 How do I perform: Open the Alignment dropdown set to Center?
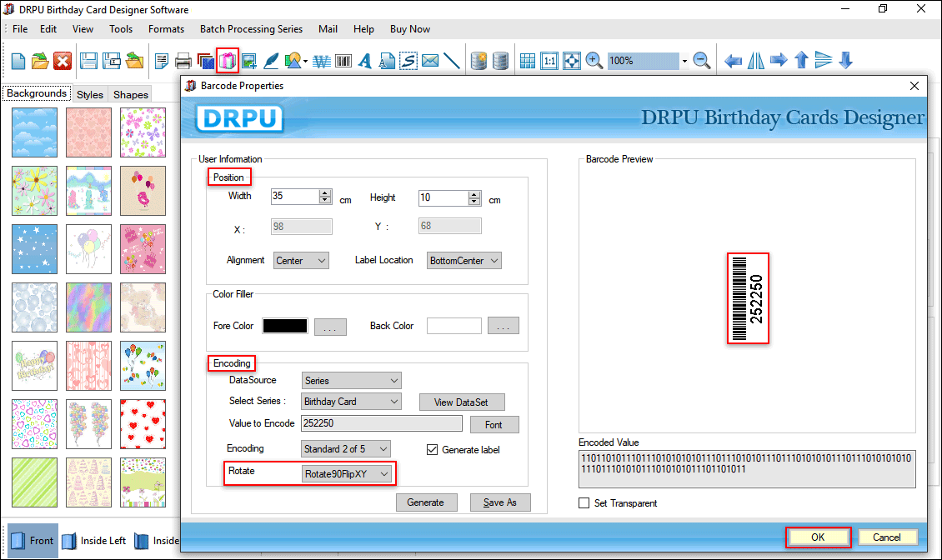tap(301, 261)
